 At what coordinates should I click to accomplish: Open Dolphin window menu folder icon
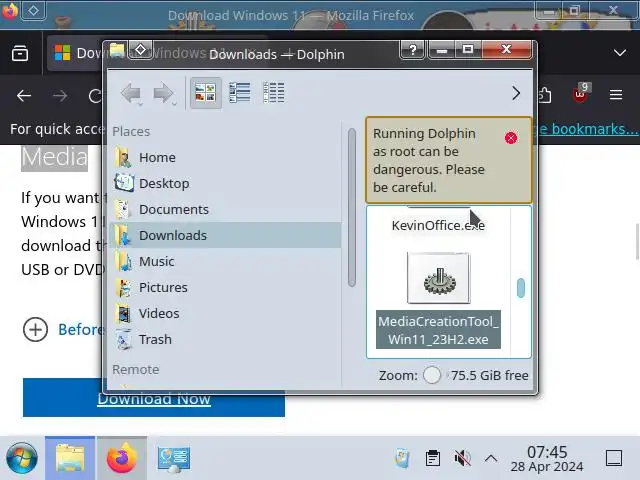[x=117, y=50]
